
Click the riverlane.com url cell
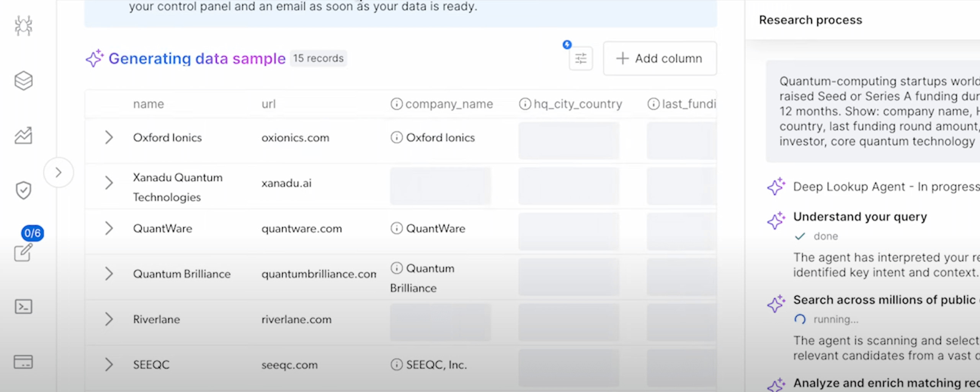click(x=296, y=320)
